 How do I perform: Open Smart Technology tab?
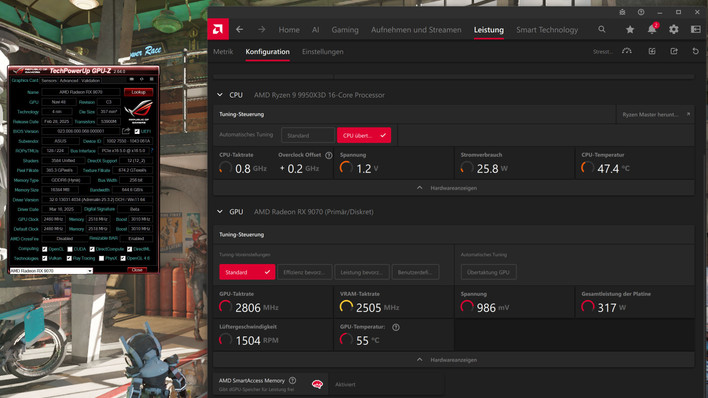point(547,30)
